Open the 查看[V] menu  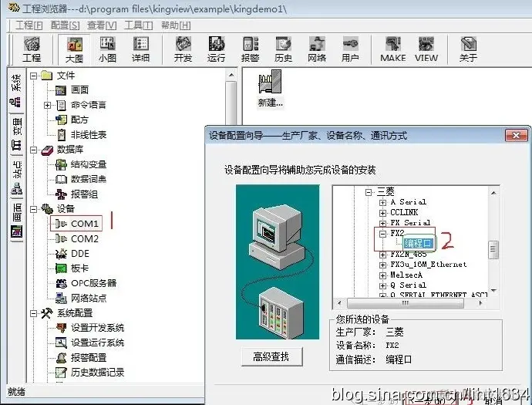(x=102, y=25)
